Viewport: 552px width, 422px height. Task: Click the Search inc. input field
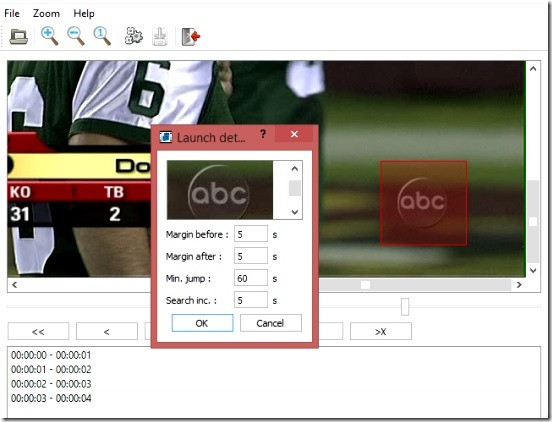tap(251, 300)
